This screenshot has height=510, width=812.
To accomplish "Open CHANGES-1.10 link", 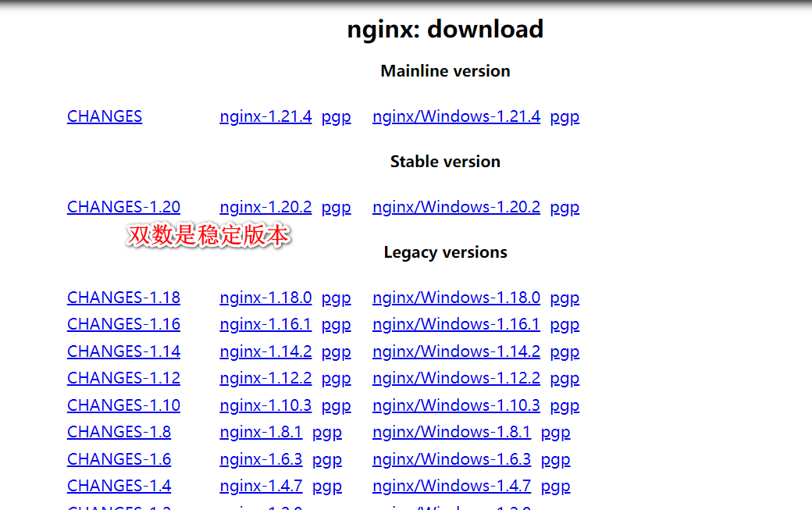I will tap(124, 405).
